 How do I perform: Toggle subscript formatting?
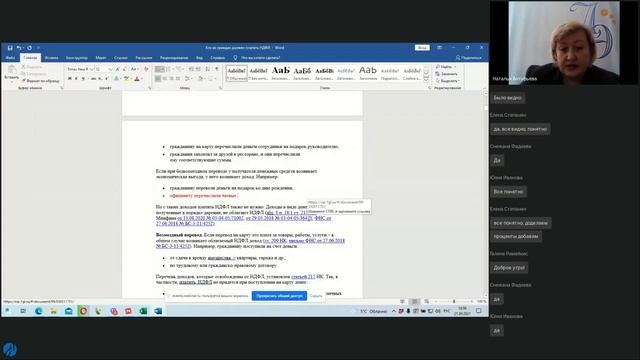pos(100,78)
